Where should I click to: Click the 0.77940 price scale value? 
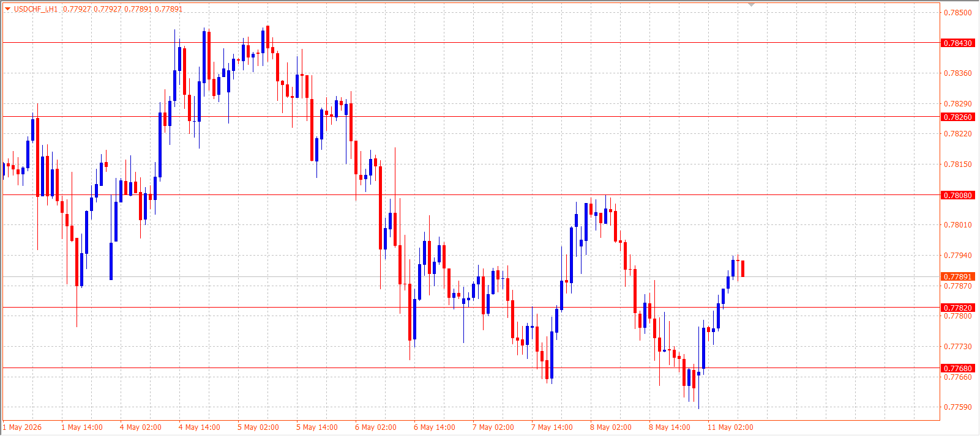point(957,256)
